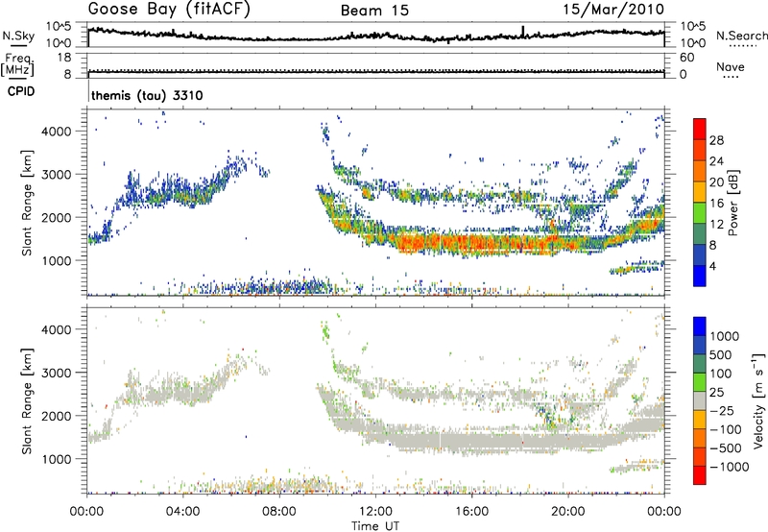Screen dimensions: 768x532
Task: Click the "24" power color bar label
Action: pyautogui.click(x=716, y=161)
